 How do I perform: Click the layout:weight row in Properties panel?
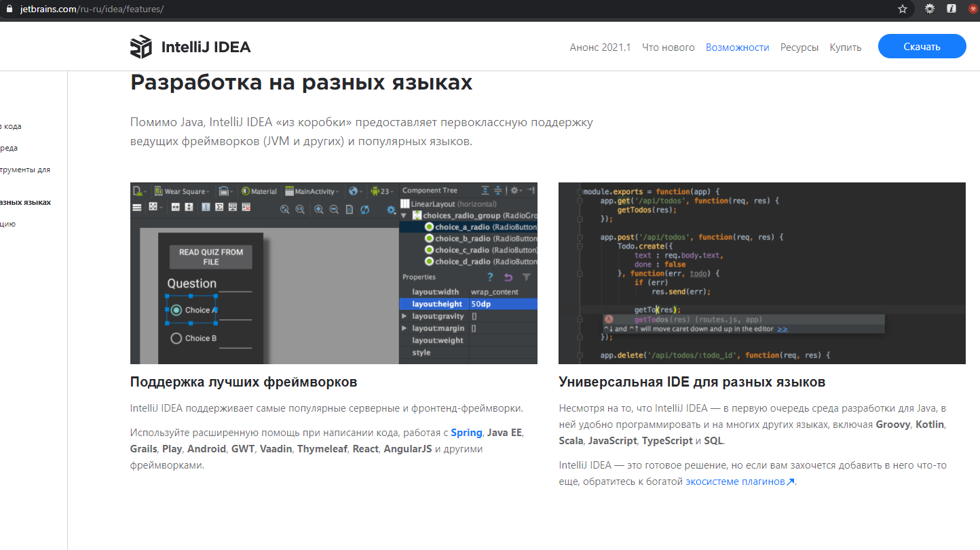click(x=469, y=340)
